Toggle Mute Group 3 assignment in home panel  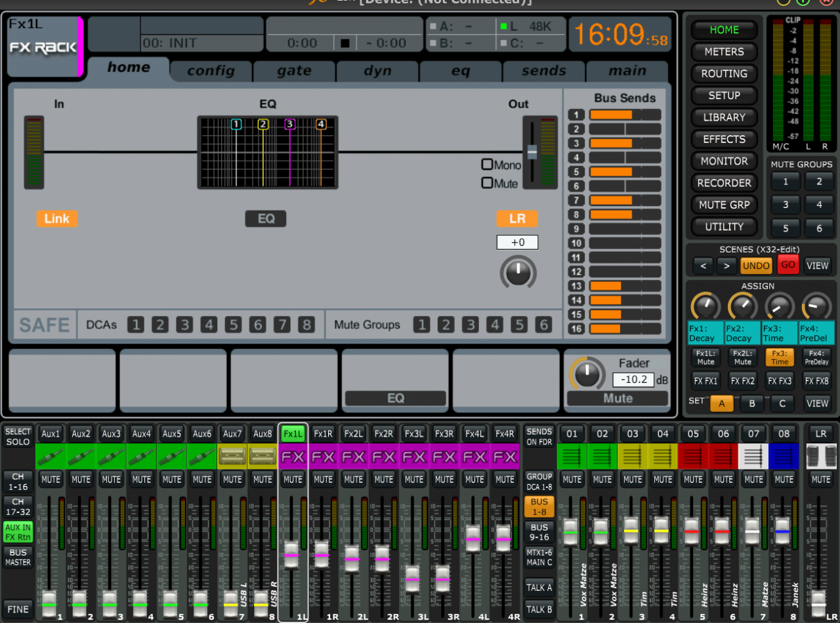pyautogui.click(x=470, y=325)
